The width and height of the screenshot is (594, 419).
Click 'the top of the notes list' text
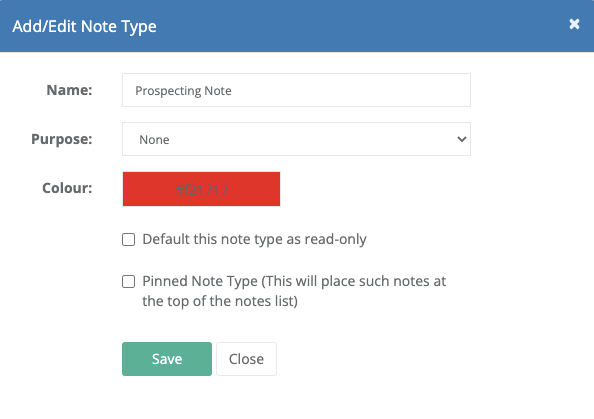220,302
